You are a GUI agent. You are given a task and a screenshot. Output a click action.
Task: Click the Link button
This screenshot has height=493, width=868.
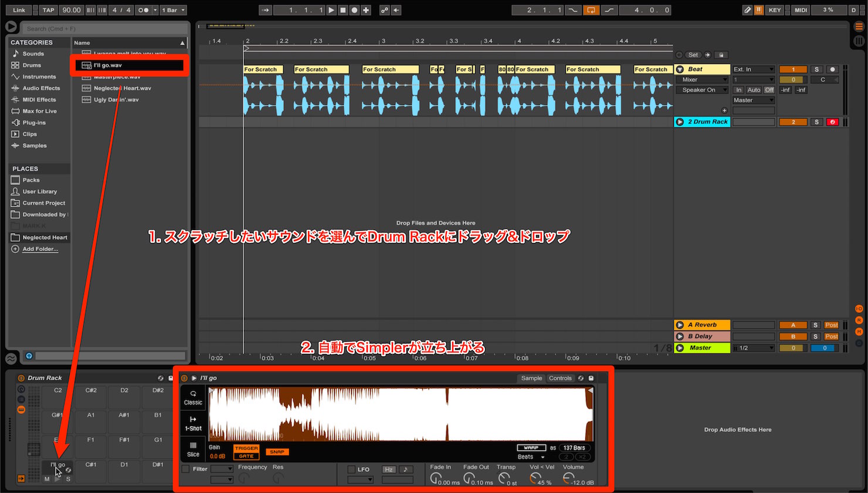[19, 10]
